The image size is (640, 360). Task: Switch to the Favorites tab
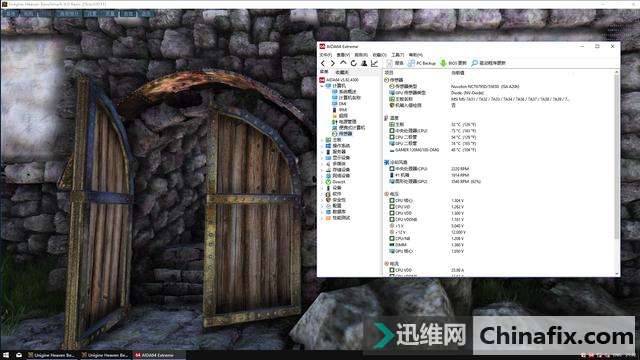pos(342,72)
